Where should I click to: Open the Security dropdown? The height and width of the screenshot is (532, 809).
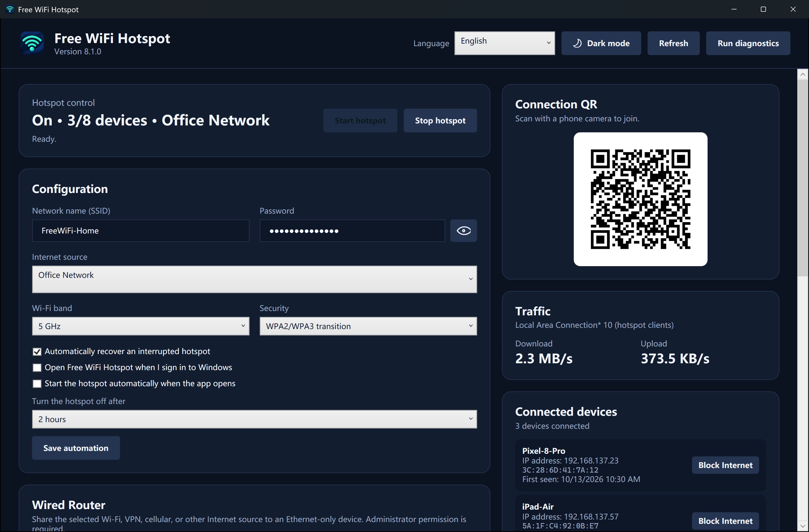tap(368, 326)
